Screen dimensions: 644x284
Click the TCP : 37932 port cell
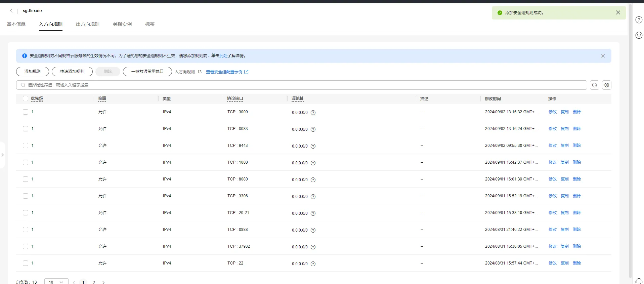coord(239,246)
